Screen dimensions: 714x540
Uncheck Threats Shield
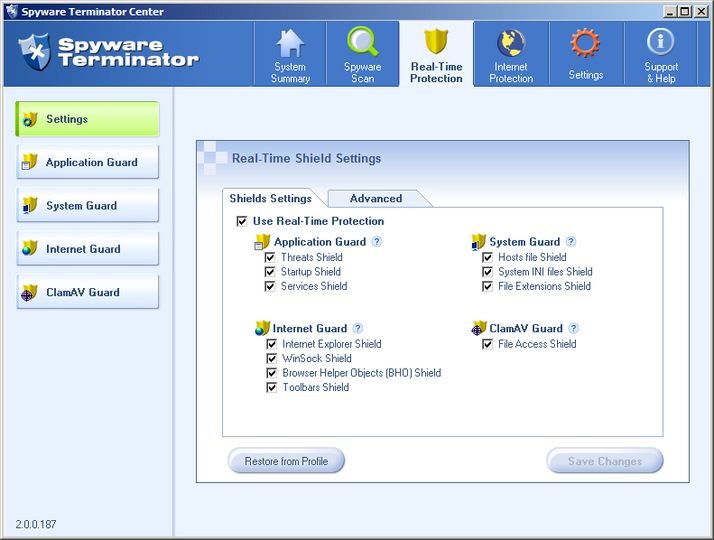tap(270, 257)
